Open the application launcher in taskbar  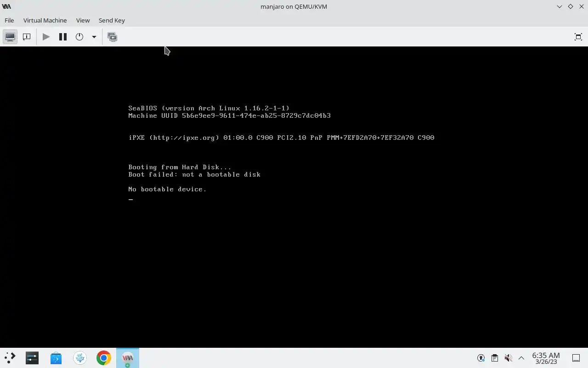pyautogui.click(x=10, y=358)
